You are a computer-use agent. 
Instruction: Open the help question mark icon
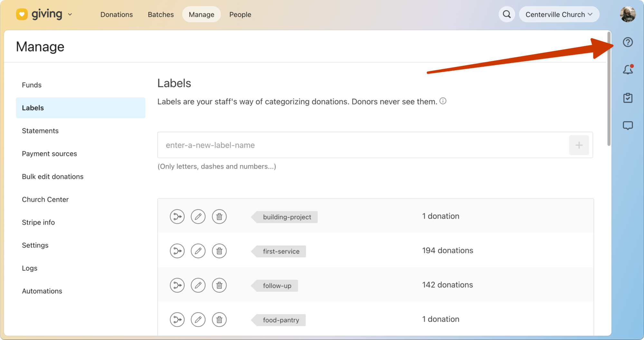(628, 42)
